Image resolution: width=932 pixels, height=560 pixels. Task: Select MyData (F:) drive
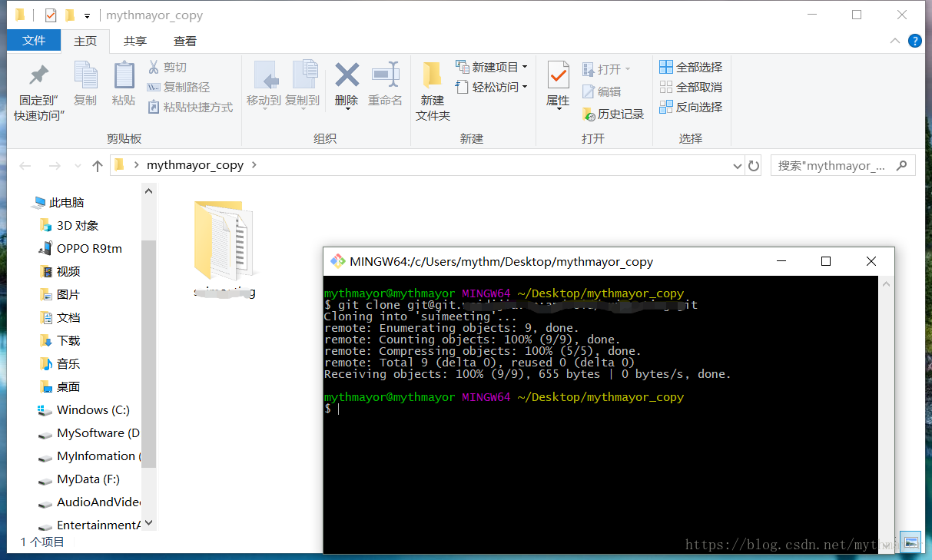pos(80,479)
